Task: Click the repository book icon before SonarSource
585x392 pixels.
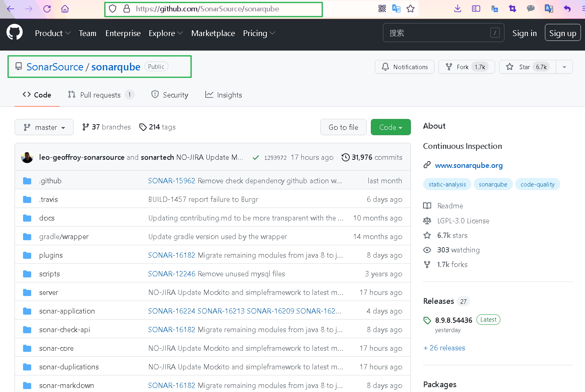Action: coord(19,66)
